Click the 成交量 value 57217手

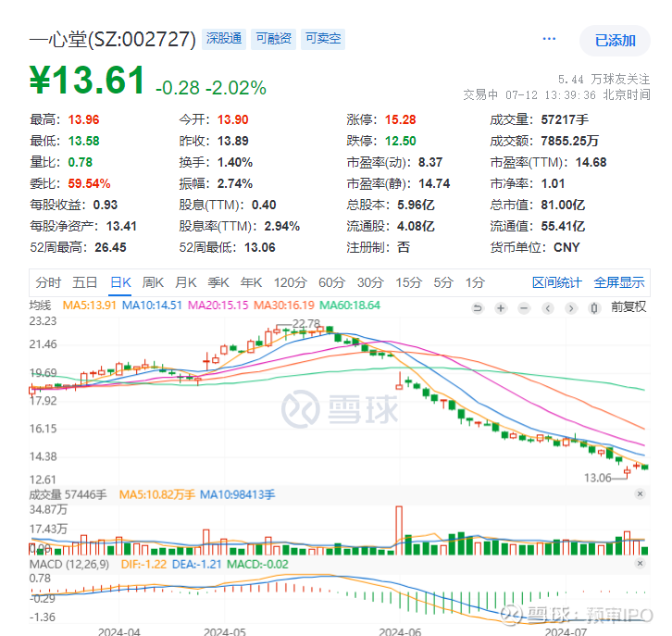pyautogui.click(x=565, y=119)
